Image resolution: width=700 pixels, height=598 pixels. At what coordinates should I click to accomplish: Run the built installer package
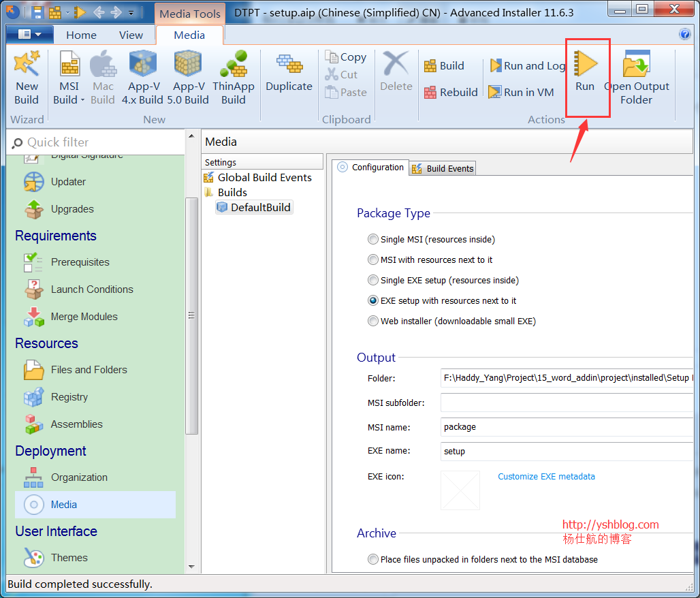[x=586, y=72]
